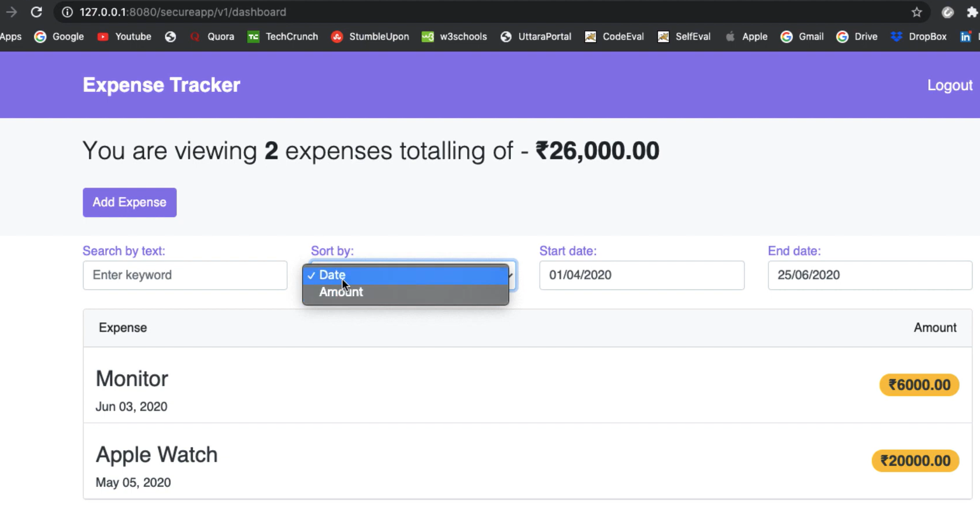Click the Expense Tracker heading link
Screen dimensions: 980x528
click(x=161, y=85)
